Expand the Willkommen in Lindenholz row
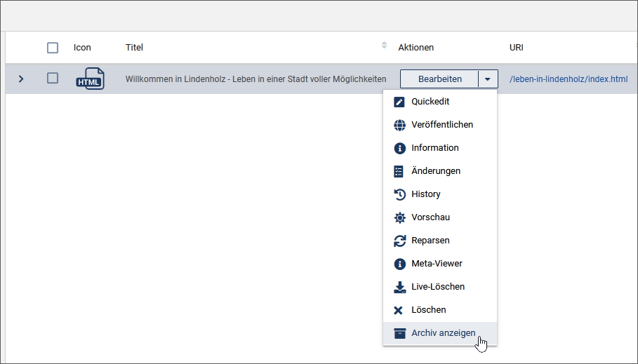The height and width of the screenshot is (364, 638). (21, 79)
